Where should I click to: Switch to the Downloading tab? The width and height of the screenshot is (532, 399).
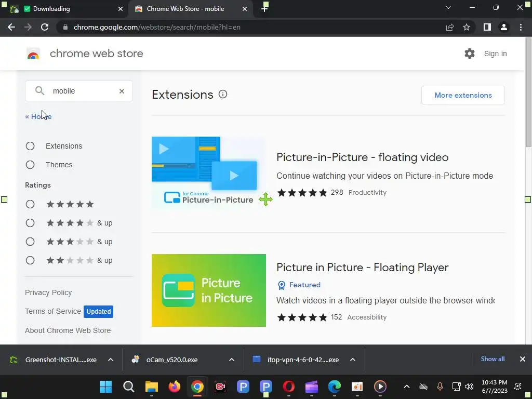[x=64, y=9]
